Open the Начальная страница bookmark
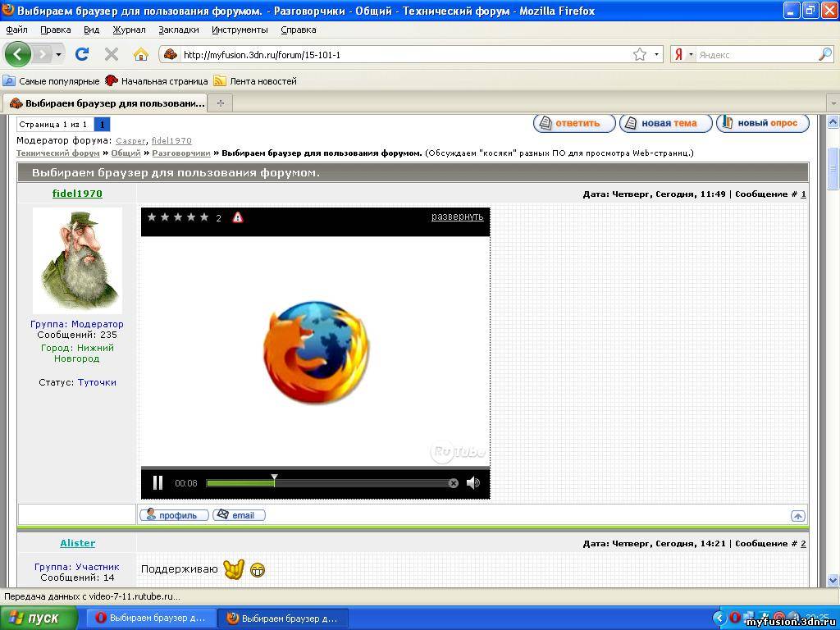 [x=157, y=81]
